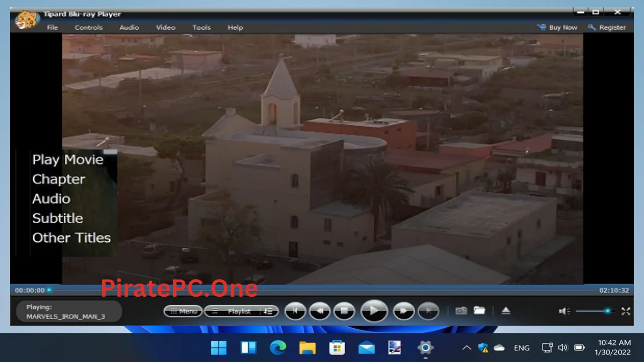Rewind the movie

pos(319,311)
